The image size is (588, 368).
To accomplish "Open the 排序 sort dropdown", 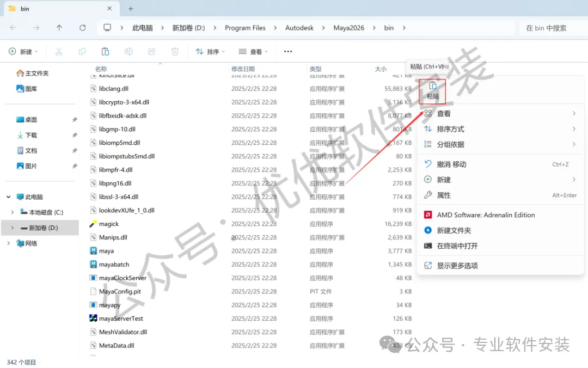I will point(210,51).
